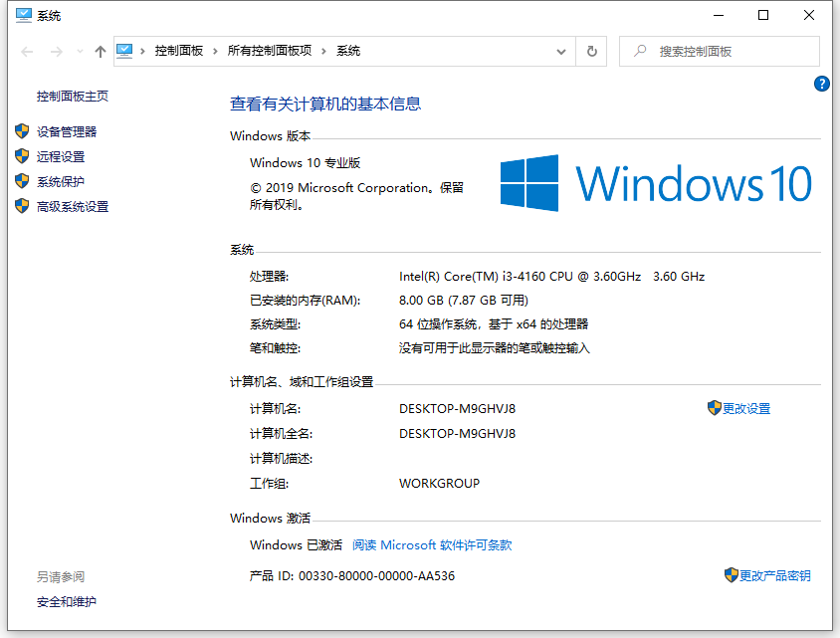840x638 pixels.
Task: Refresh the System page
Action: 591,52
